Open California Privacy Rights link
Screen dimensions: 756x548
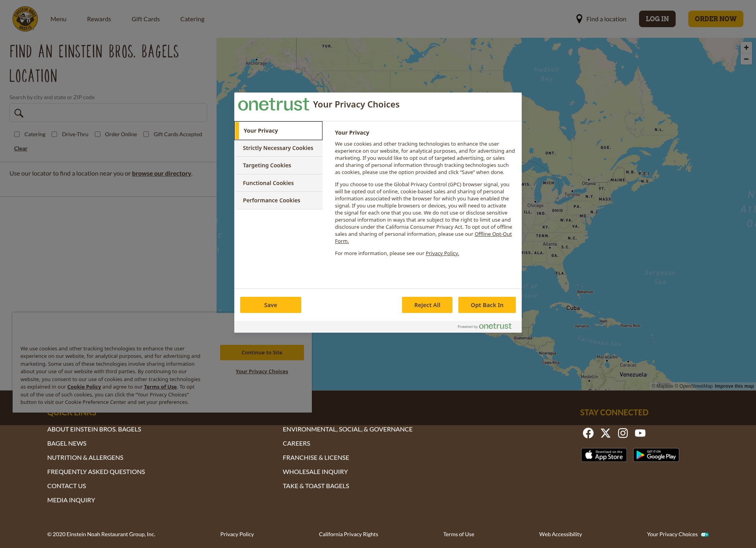click(x=348, y=534)
